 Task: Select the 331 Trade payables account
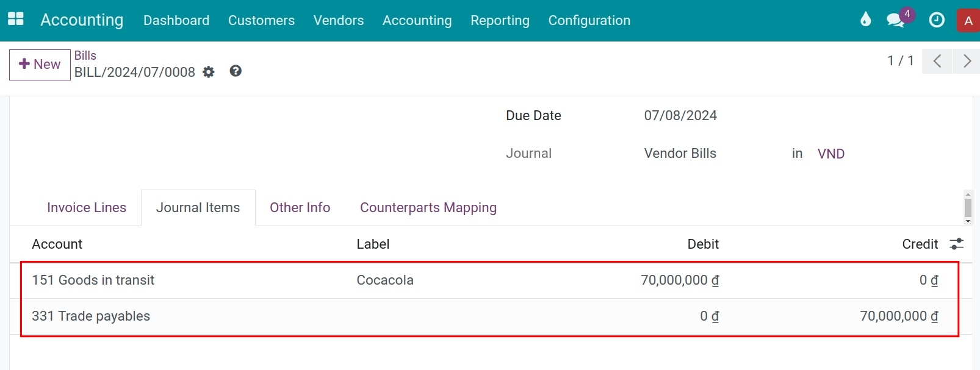point(91,316)
